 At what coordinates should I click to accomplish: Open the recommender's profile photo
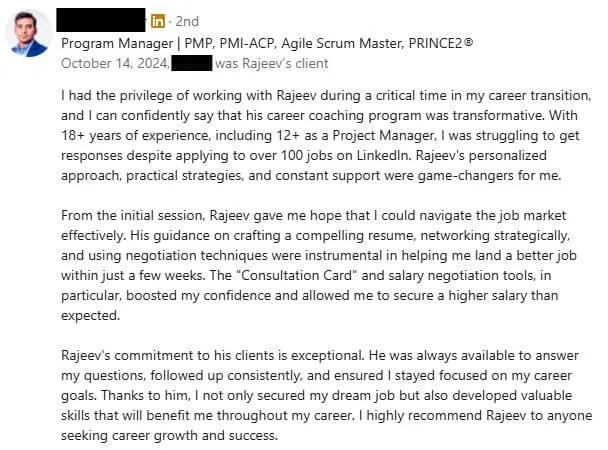point(29,33)
